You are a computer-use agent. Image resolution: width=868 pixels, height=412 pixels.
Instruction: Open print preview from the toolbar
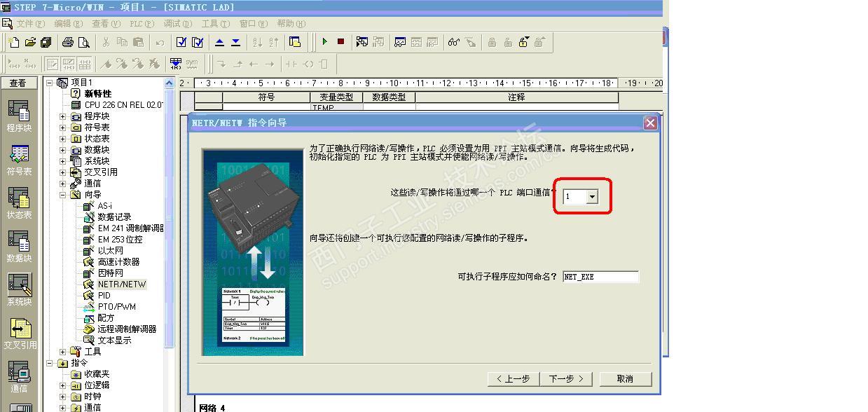coord(84,42)
